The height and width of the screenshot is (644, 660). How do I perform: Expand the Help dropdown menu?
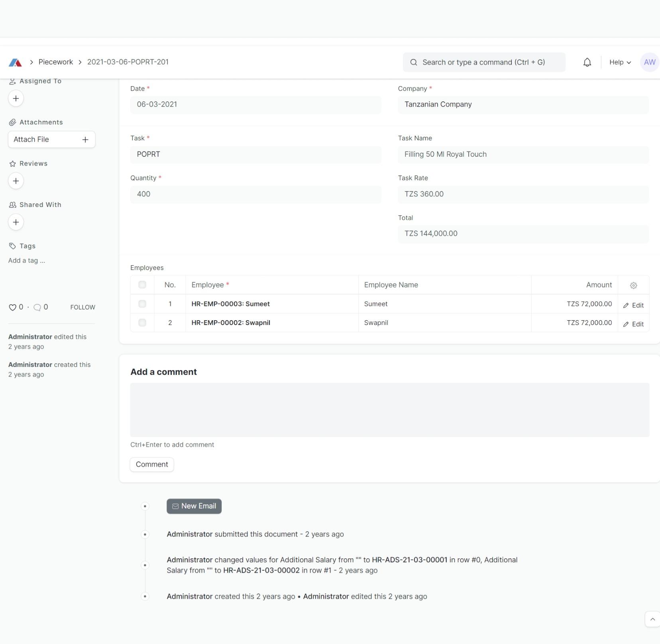pos(619,62)
